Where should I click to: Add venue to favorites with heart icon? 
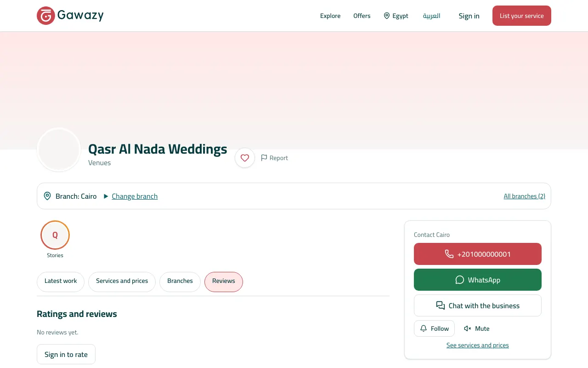(x=245, y=158)
